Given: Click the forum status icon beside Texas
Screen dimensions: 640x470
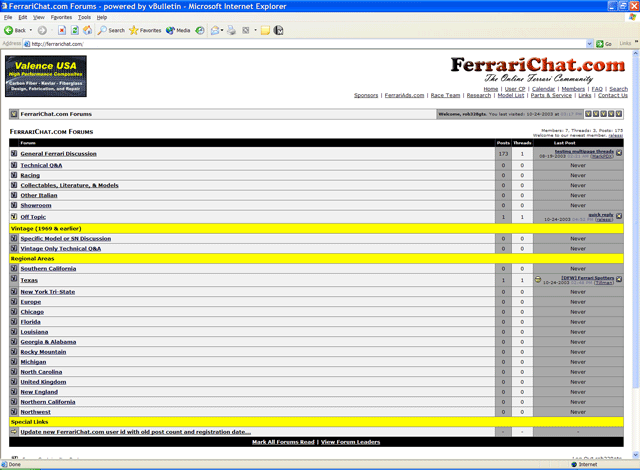Looking at the screenshot, I should (x=14, y=280).
